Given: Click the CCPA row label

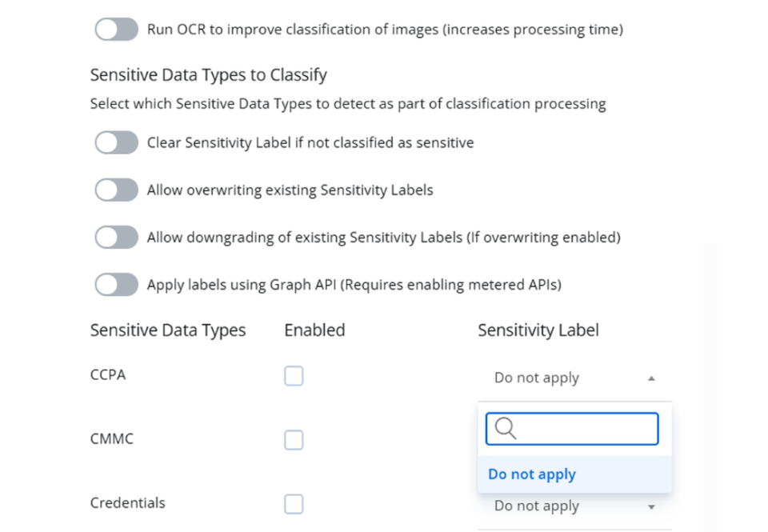Looking at the screenshot, I should point(107,374).
